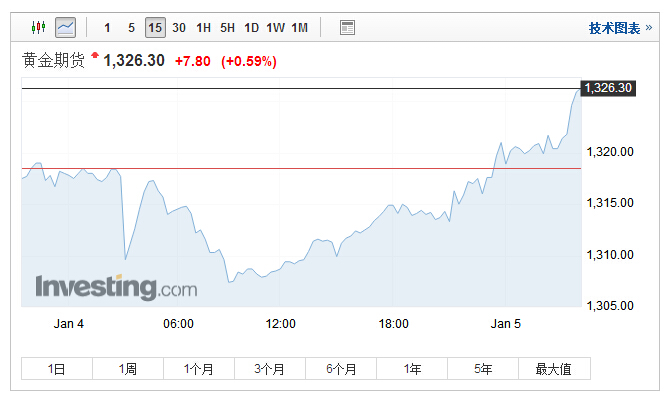
Task: Select the area line chart icon
Action: (65, 27)
